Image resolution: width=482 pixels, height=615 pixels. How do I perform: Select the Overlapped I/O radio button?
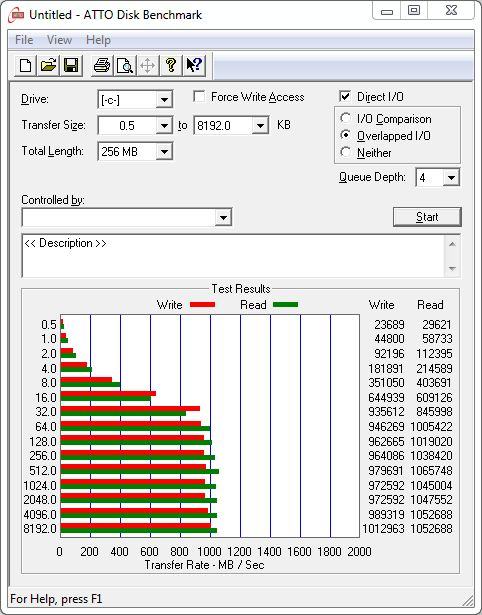[346, 135]
